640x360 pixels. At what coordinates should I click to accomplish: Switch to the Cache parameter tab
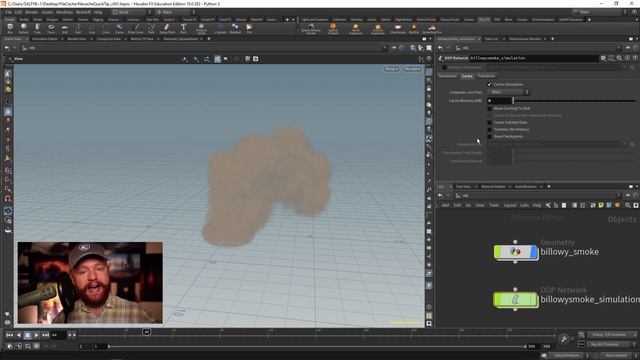[x=467, y=76]
